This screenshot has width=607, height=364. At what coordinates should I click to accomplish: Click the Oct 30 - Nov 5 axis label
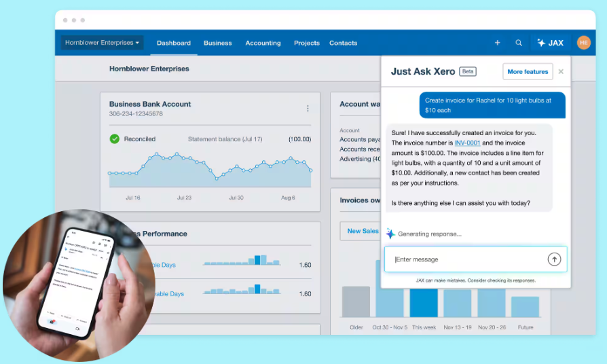pos(390,327)
